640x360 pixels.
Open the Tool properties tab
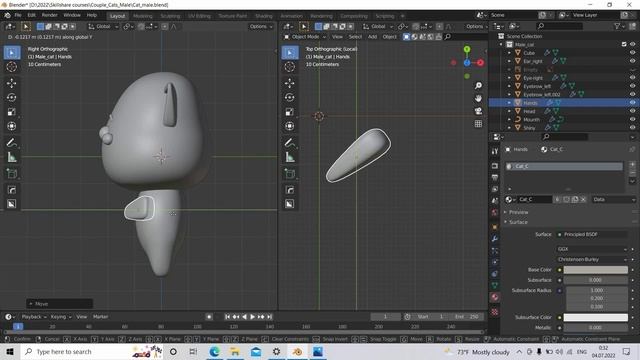pos(495,151)
